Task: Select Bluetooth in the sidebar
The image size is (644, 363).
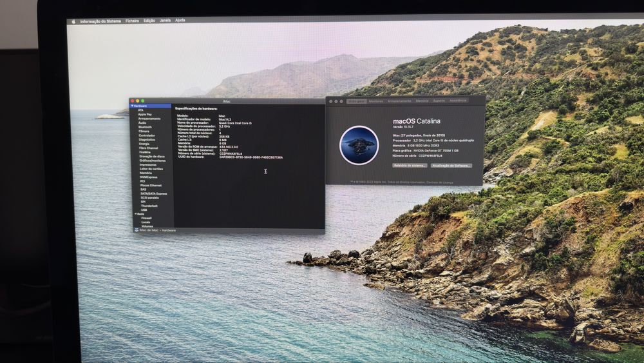Action: click(x=145, y=127)
